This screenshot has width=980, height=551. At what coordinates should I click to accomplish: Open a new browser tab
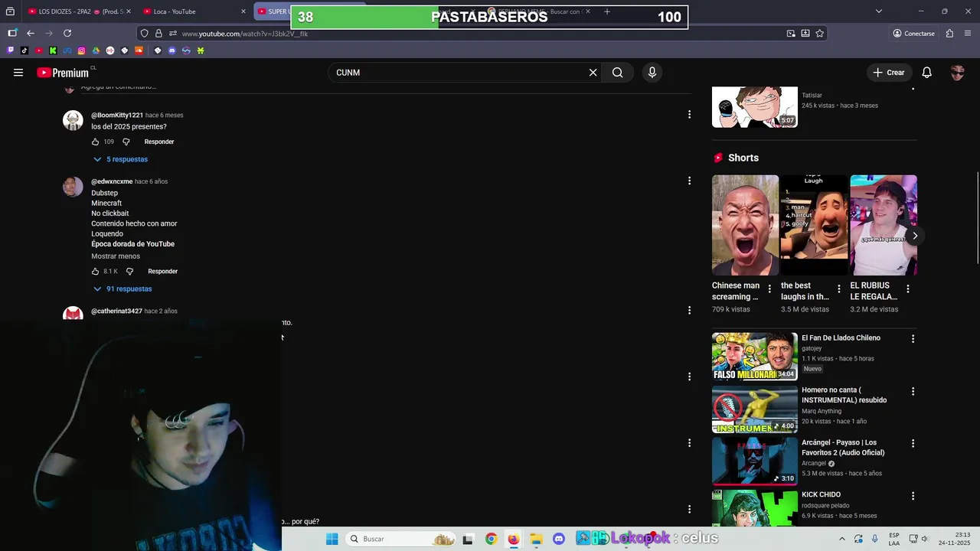pos(607,11)
